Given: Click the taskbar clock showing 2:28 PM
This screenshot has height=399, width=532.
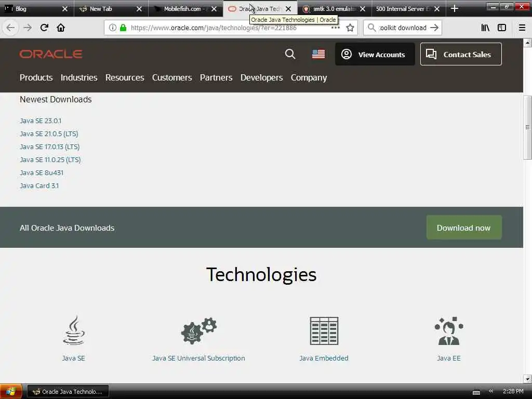Looking at the screenshot, I should tap(513, 392).
